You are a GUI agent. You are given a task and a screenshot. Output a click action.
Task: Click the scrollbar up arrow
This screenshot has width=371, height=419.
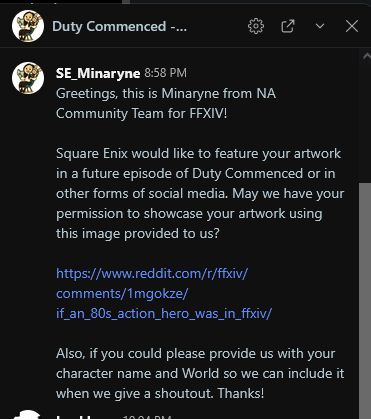tap(367, 56)
